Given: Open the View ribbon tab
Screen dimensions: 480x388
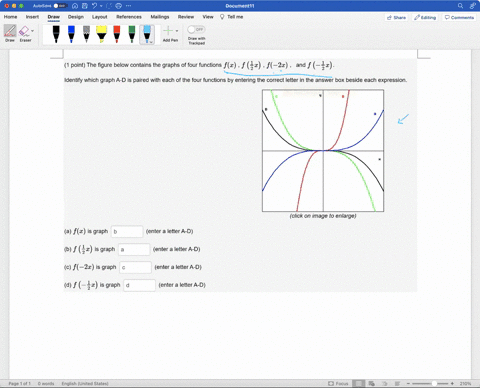Looking at the screenshot, I should (x=208, y=17).
